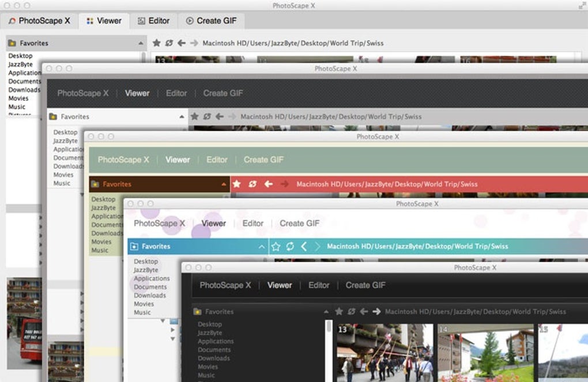The height and width of the screenshot is (382, 588).
Task: Select Music in the dark gray theme window
Action: click(x=62, y=183)
